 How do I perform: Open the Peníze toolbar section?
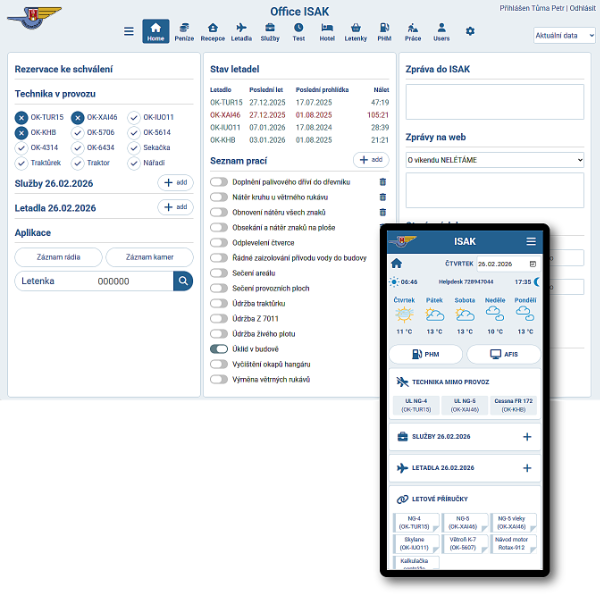(x=183, y=31)
